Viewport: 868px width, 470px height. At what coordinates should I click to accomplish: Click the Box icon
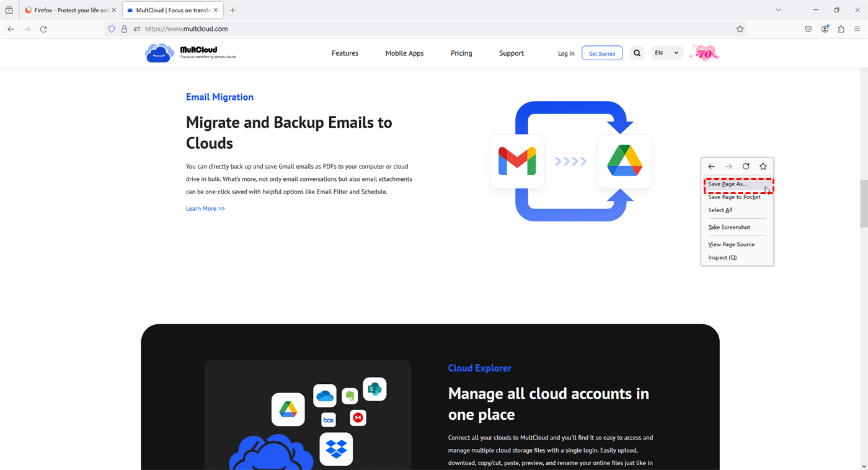coord(329,420)
